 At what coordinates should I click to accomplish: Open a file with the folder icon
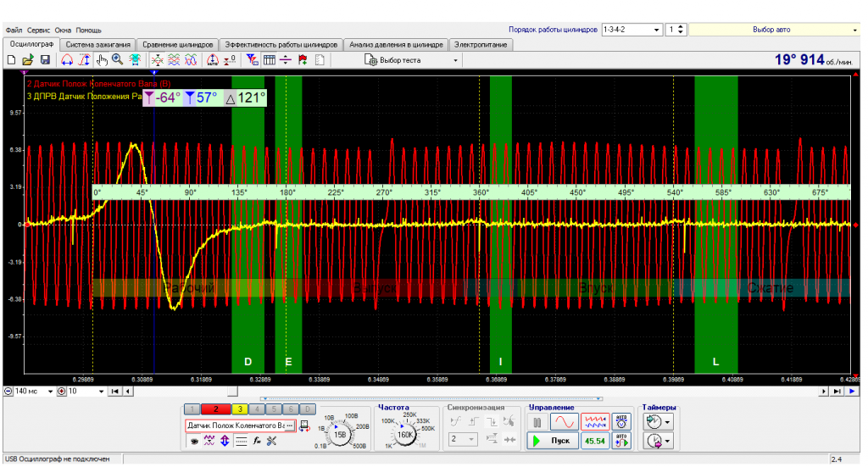(x=28, y=60)
